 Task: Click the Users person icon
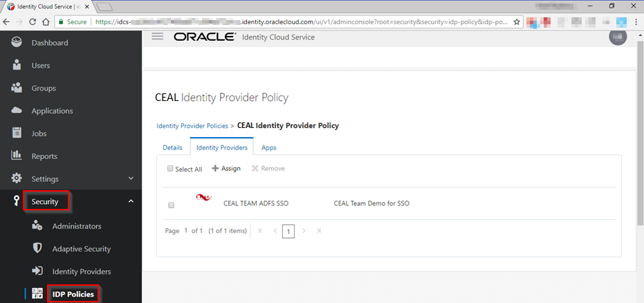[17, 65]
